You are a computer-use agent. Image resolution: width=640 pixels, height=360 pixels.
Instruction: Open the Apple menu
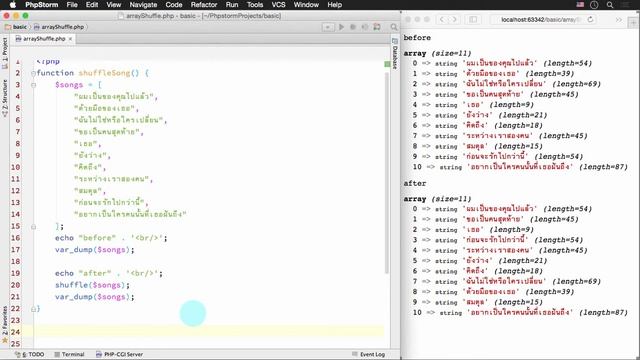[x=13, y=5]
